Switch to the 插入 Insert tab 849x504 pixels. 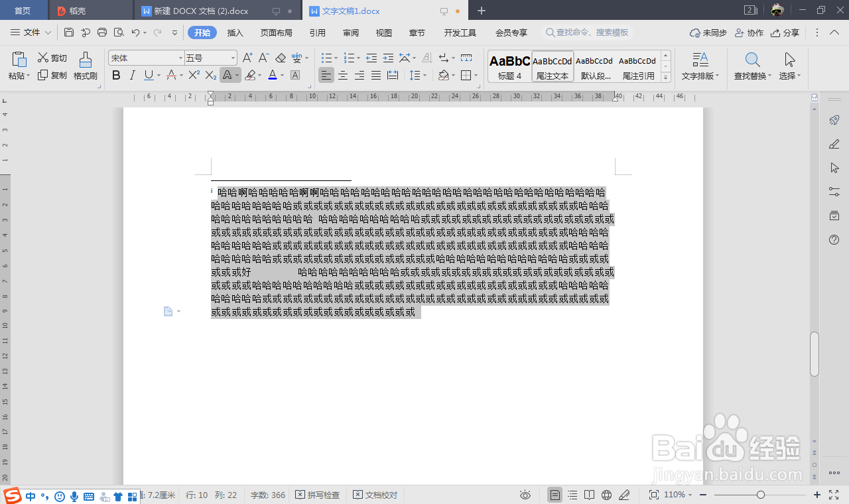pyautogui.click(x=235, y=32)
